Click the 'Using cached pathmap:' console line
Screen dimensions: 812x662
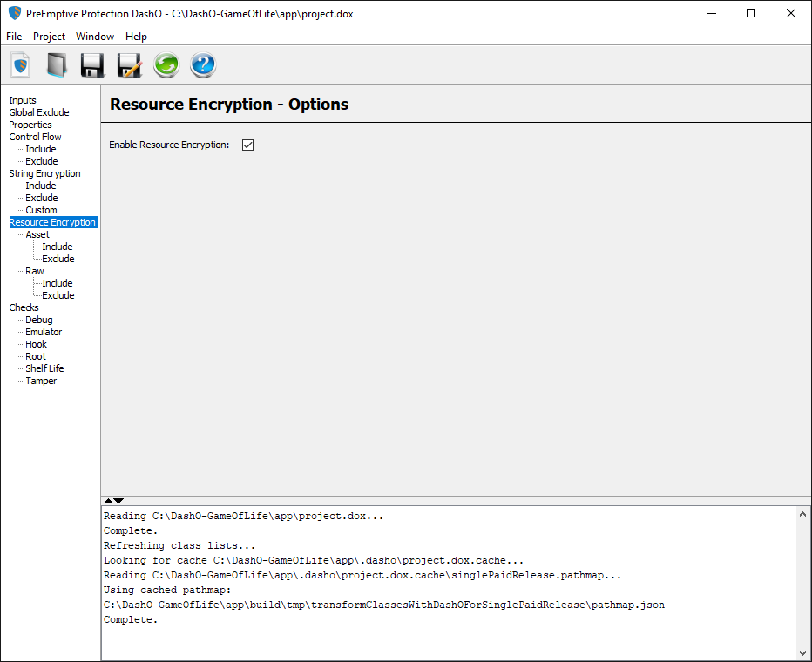tap(167, 590)
